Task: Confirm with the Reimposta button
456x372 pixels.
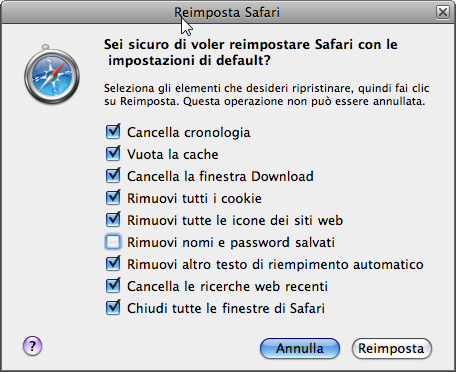Action: pyautogui.click(x=392, y=348)
